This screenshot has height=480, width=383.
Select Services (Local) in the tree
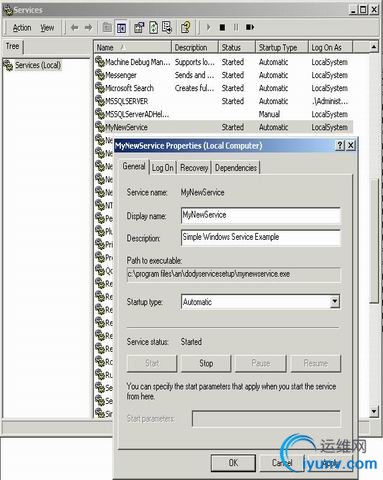click(x=38, y=65)
